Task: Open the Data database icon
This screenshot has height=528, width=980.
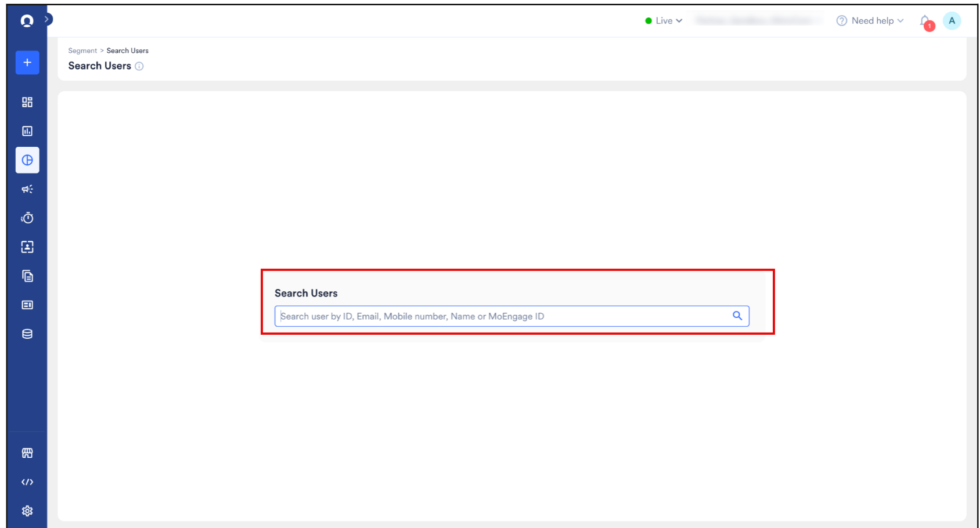Action: coord(27,334)
